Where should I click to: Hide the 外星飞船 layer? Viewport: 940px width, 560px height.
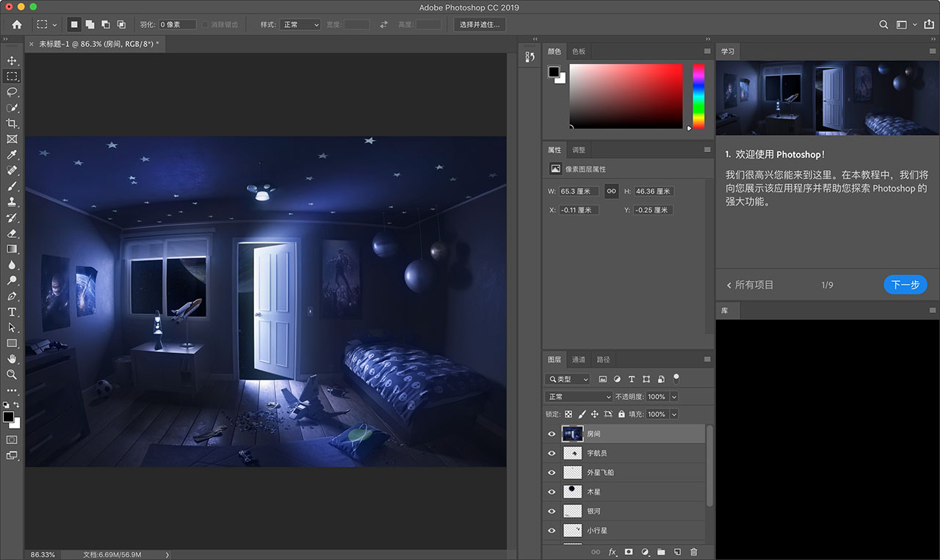552,473
